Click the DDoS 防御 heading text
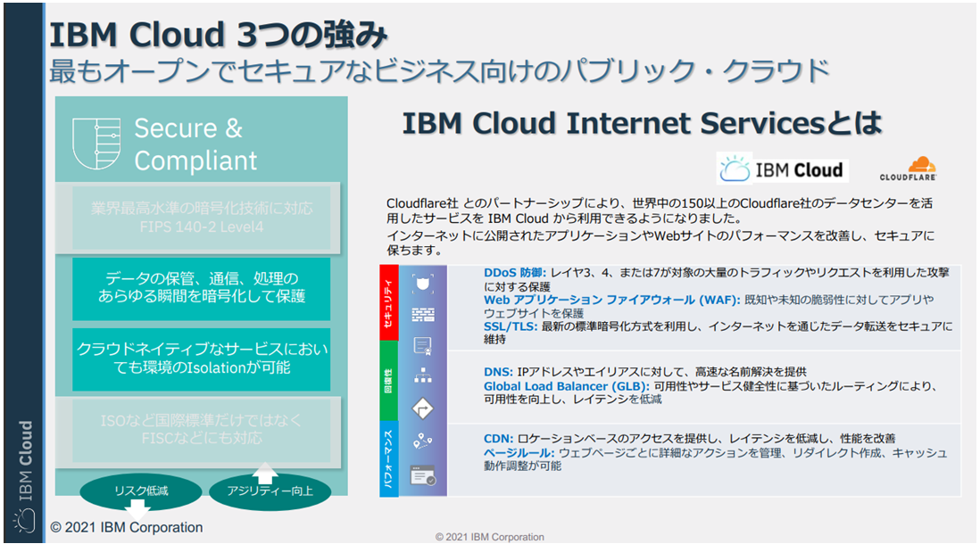 click(x=515, y=273)
